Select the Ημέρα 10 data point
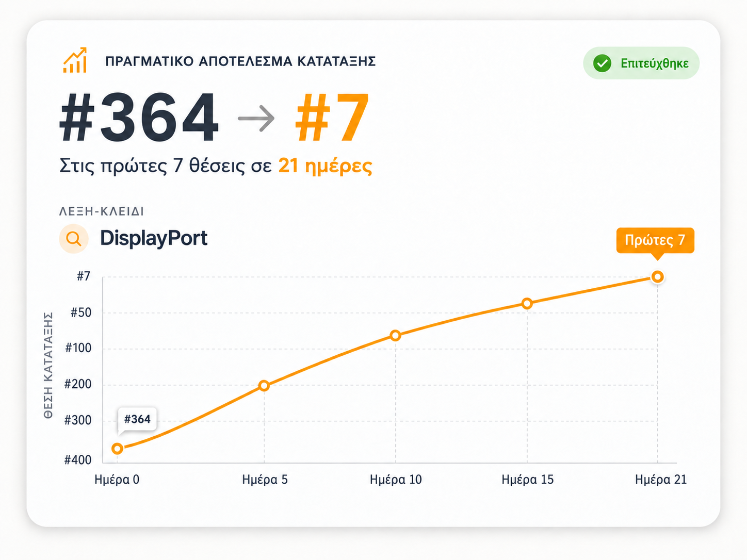Viewport: 747px width, 560px height. coord(395,336)
